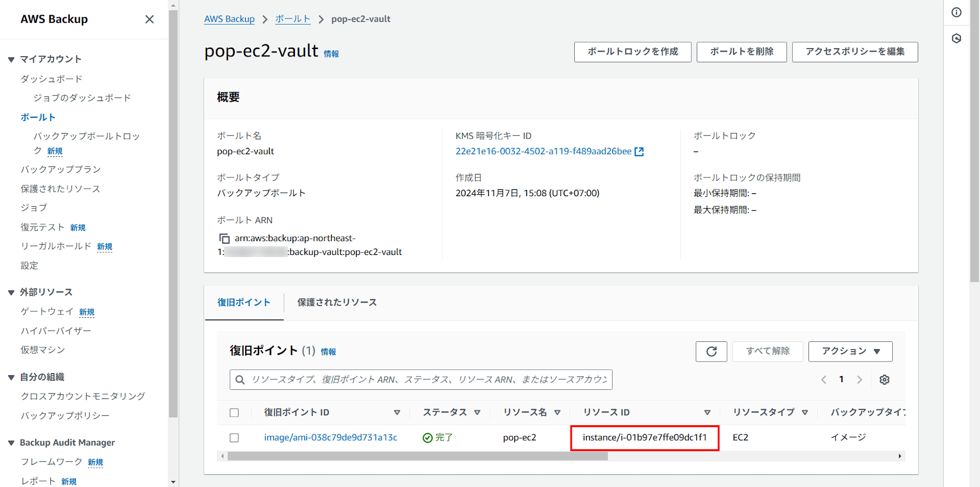Open バックアッププラン in sidebar
The width and height of the screenshot is (980, 487).
(61, 170)
